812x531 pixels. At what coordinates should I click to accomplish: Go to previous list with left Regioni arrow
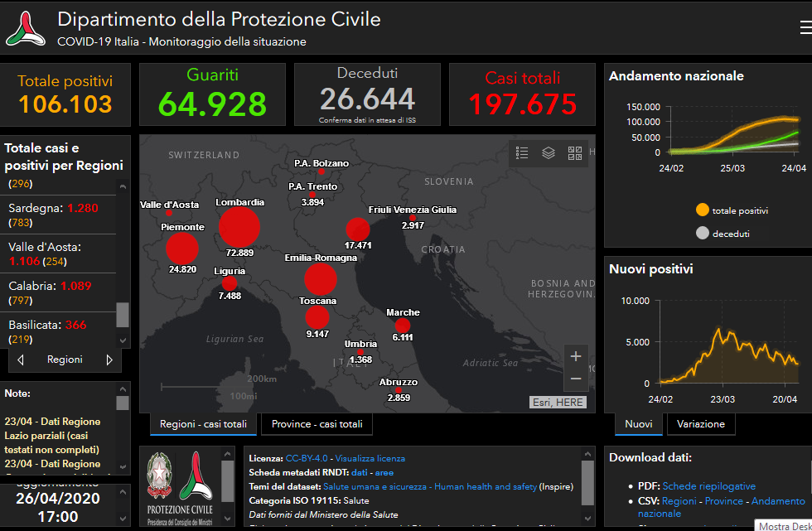21,360
